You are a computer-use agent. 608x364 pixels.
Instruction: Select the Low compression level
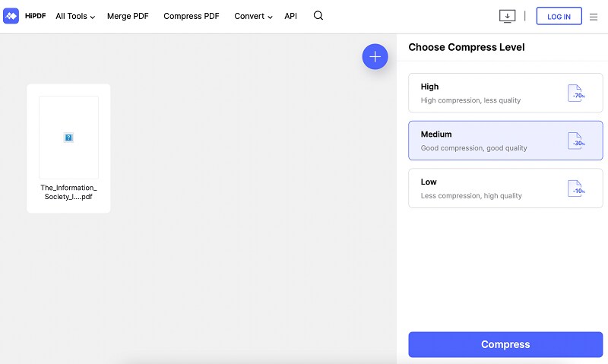click(x=505, y=188)
